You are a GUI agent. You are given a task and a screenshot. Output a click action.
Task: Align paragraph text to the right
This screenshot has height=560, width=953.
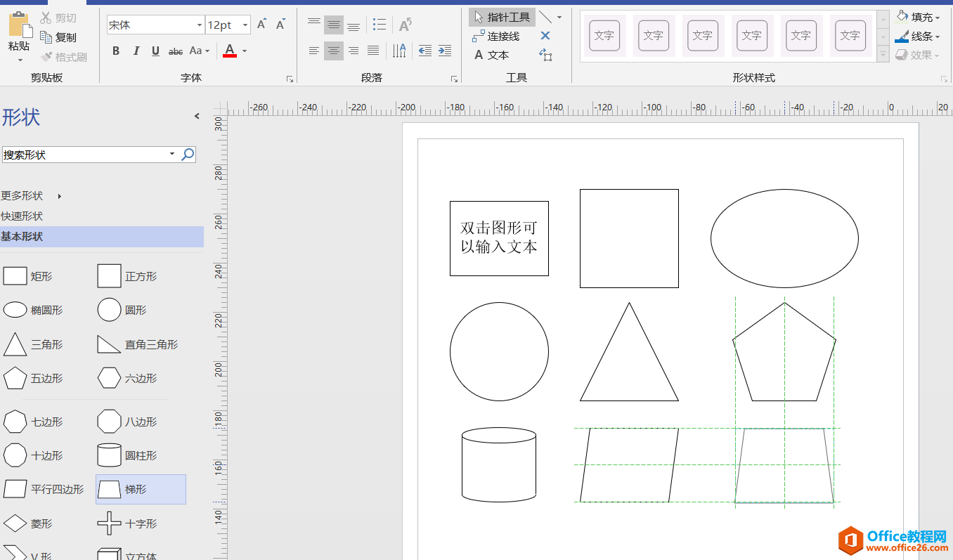(x=354, y=51)
